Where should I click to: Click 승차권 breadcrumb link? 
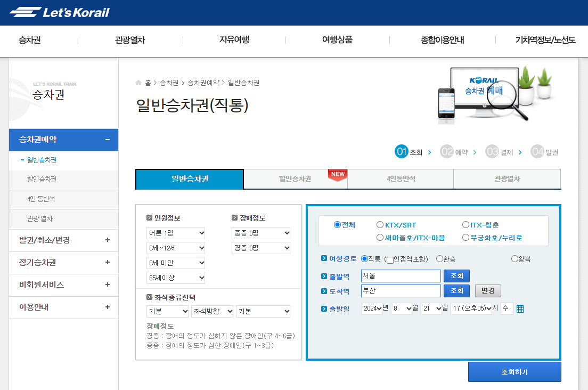(x=169, y=83)
